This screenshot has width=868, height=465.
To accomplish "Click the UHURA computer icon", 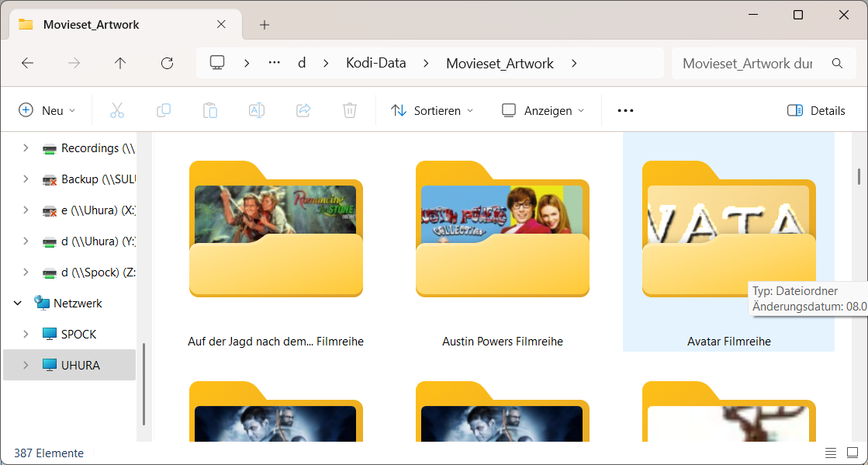I will pyautogui.click(x=50, y=365).
